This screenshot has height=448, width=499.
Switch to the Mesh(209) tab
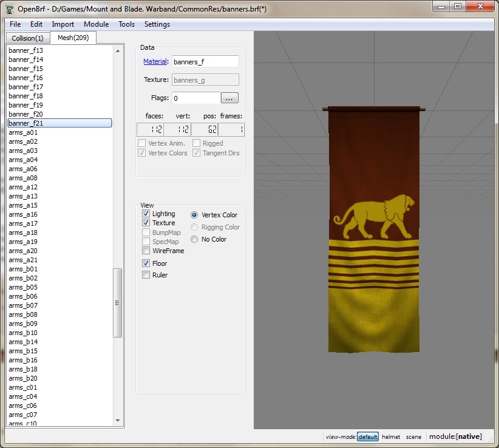coord(73,38)
